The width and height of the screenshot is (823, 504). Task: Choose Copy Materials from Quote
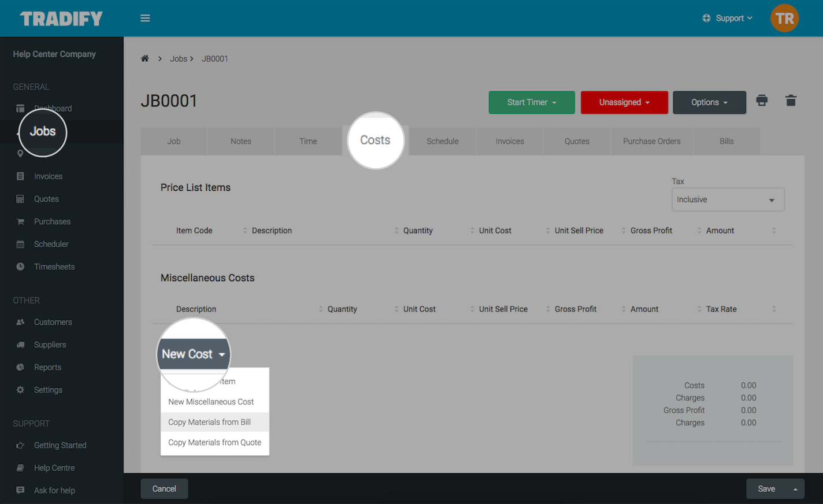[x=215, y=442]
